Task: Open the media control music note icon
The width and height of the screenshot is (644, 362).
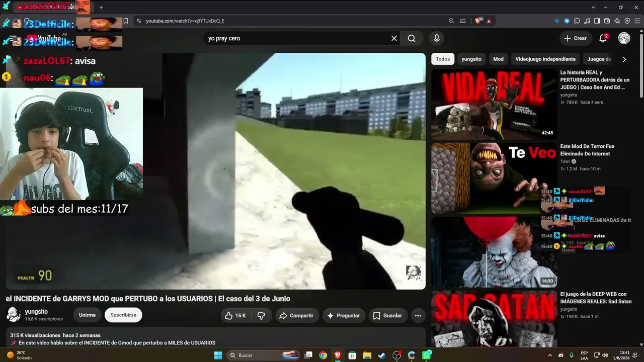Action: coord(587,21)
